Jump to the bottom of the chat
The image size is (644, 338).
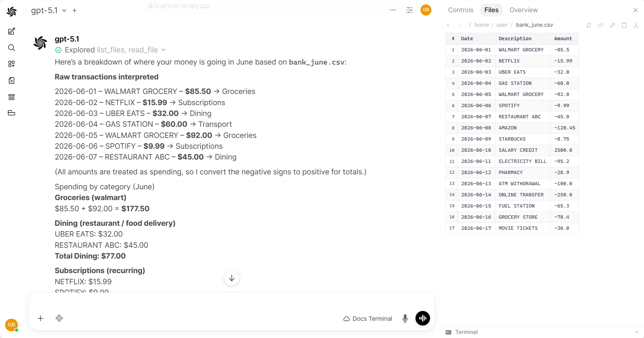point(232,278)
